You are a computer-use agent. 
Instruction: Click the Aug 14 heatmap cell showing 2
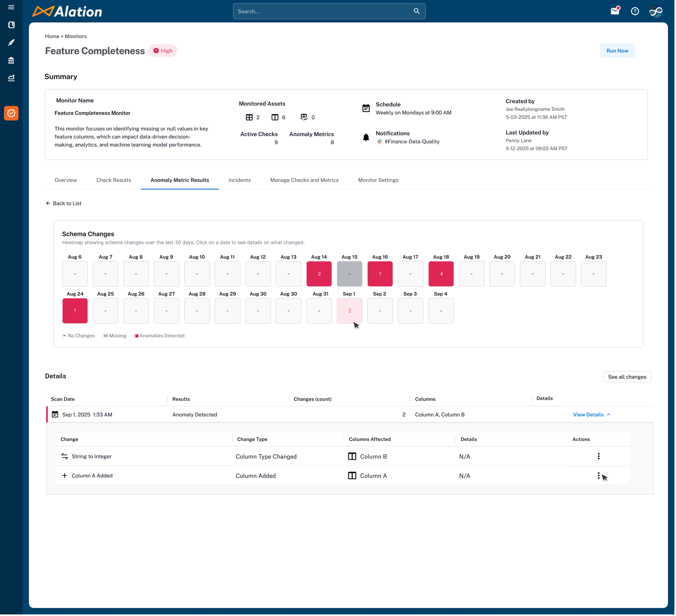click(x=319, y=274)
